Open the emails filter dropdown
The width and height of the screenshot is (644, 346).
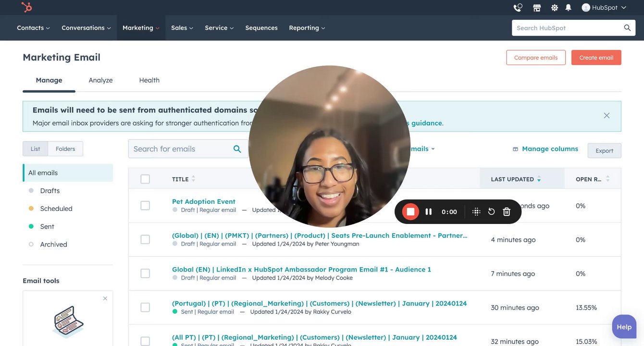(x=422, y=149)
